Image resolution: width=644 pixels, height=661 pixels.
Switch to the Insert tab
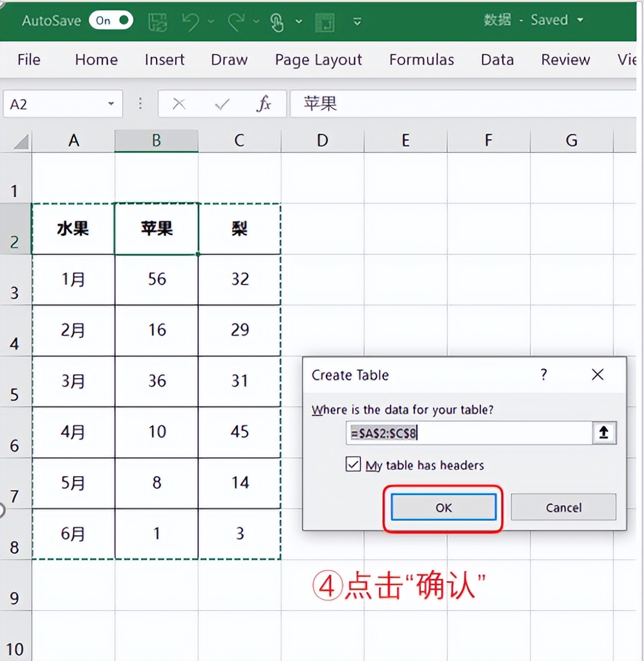(164, 59)
